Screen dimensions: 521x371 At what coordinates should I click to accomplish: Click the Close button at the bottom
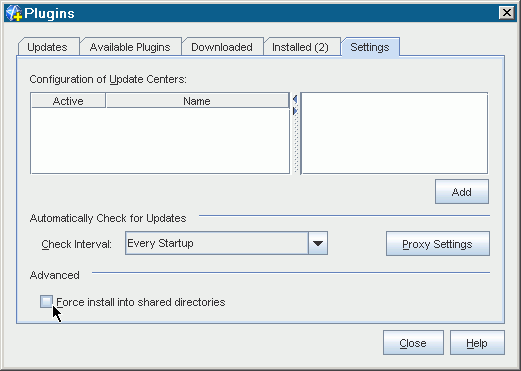(x=413, y=343)
